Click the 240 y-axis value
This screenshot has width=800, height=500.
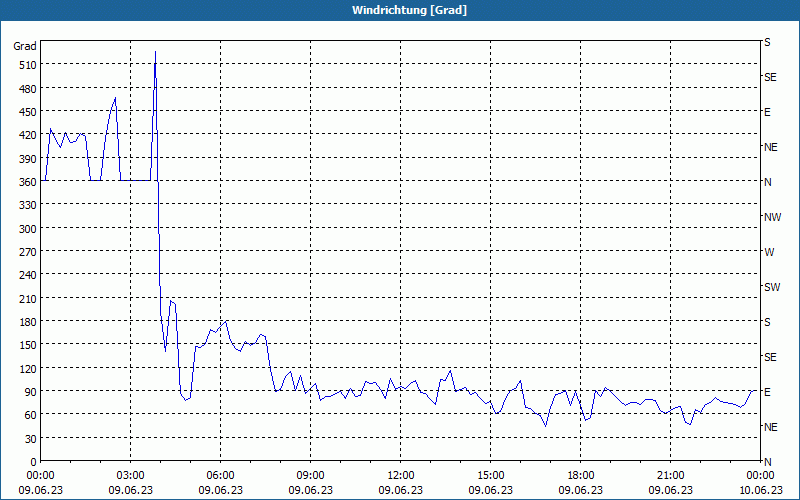tap(28, 275)
